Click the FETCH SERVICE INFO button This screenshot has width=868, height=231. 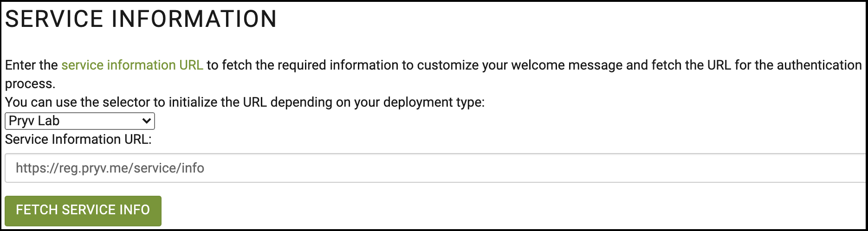click(83, 211)
